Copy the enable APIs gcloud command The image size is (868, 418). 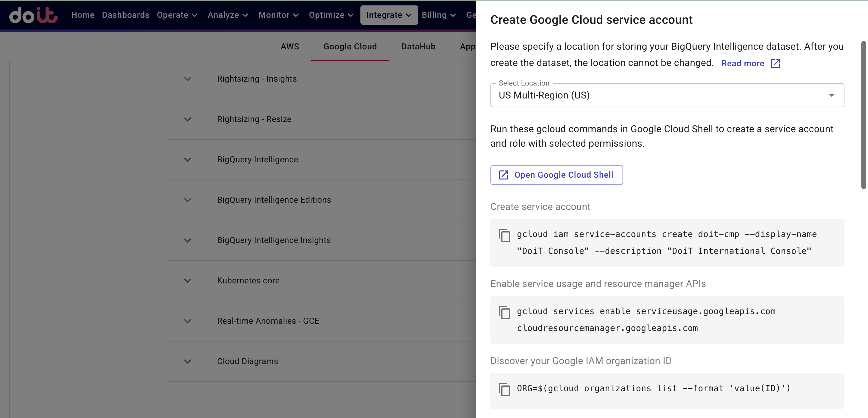click(505, 313)
